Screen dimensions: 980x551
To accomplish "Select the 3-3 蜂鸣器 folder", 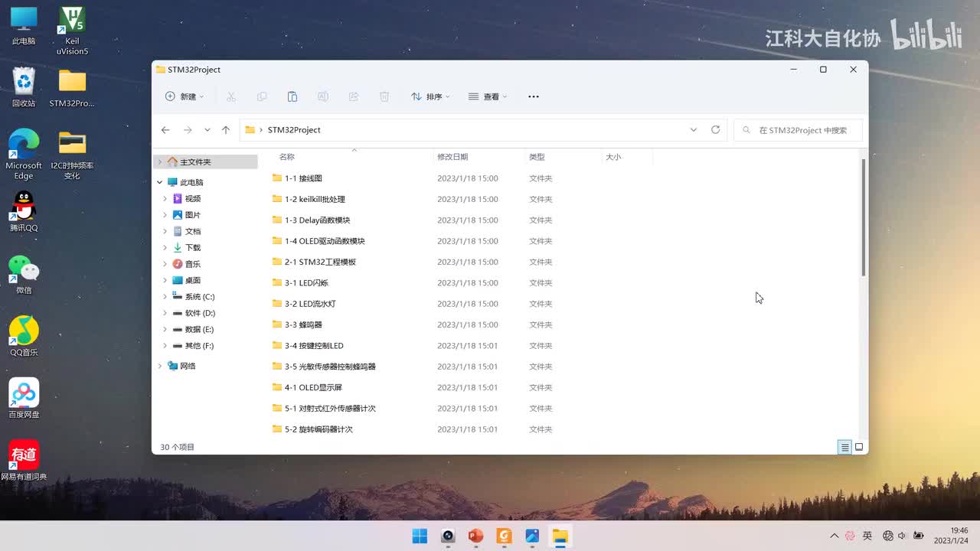I will point(297,324).
